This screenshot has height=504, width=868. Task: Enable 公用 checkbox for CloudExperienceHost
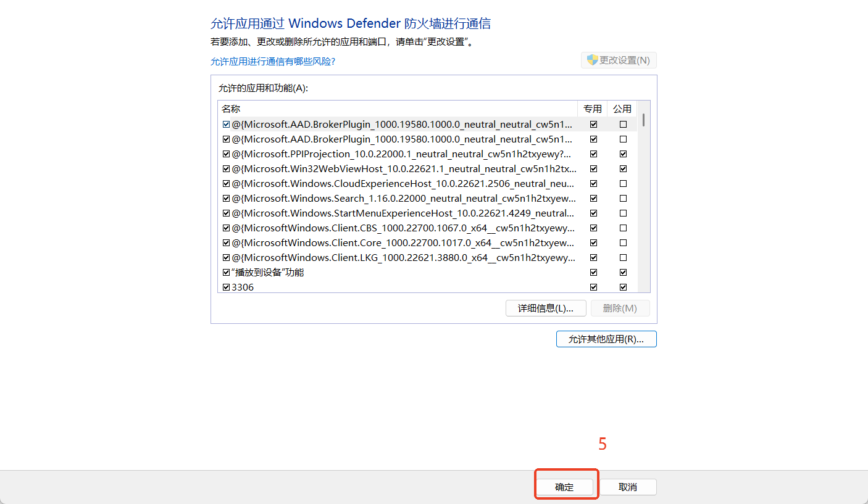pos(624,183)
